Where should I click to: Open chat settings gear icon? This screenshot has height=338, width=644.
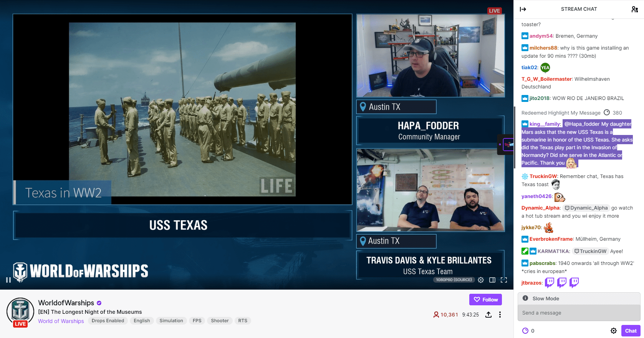tap(614, 331)
